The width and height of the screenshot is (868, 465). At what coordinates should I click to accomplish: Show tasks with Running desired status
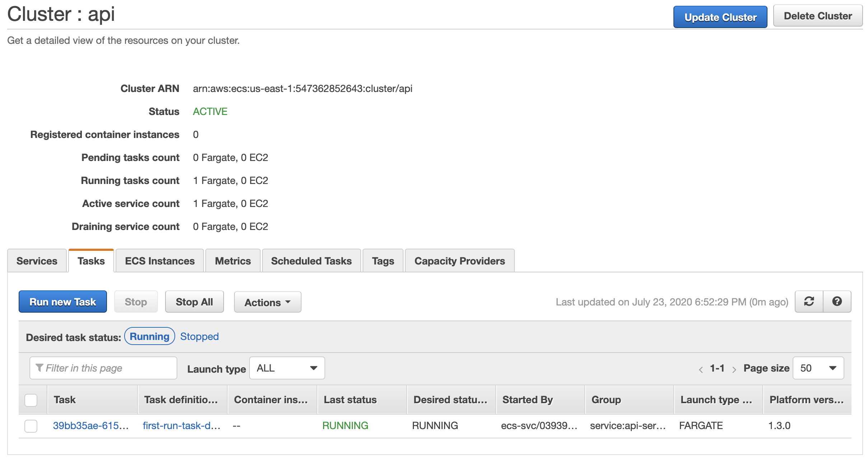[149, 336]
